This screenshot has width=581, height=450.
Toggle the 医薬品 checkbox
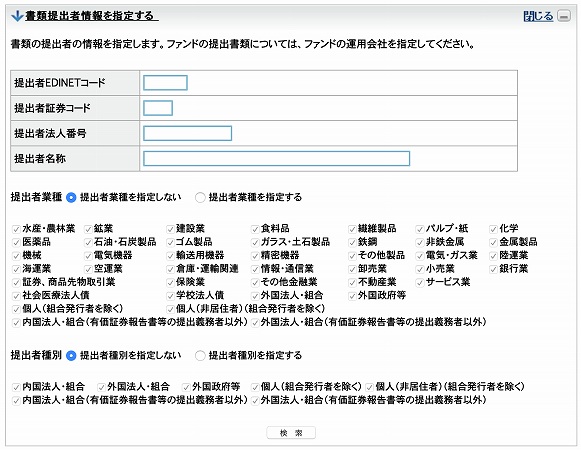(16, 242)
